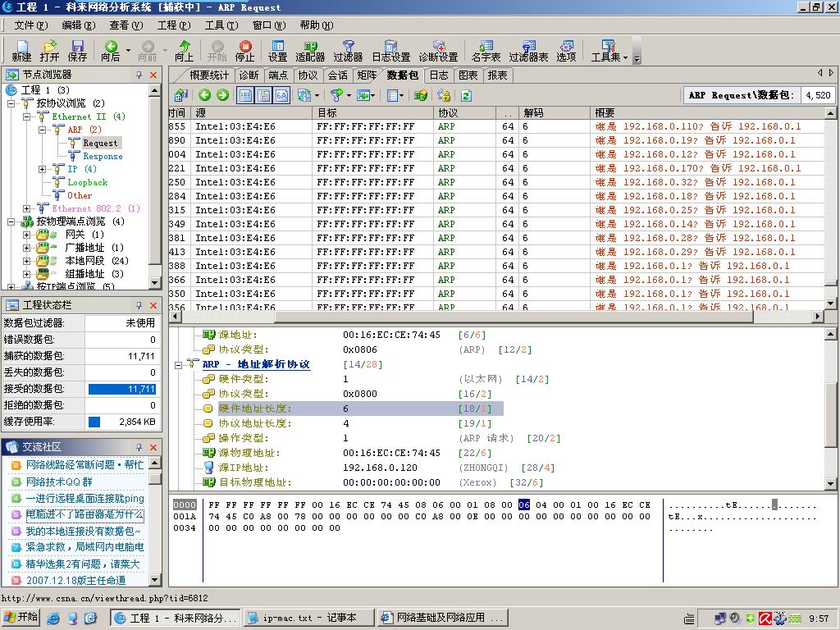Select the Response node under ARP
This screenshot has width=840, height=630.
[x=103, y=156]
